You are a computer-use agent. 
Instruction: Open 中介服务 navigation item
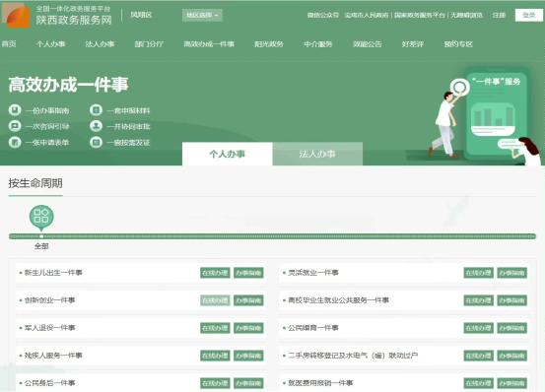(318, 44)
